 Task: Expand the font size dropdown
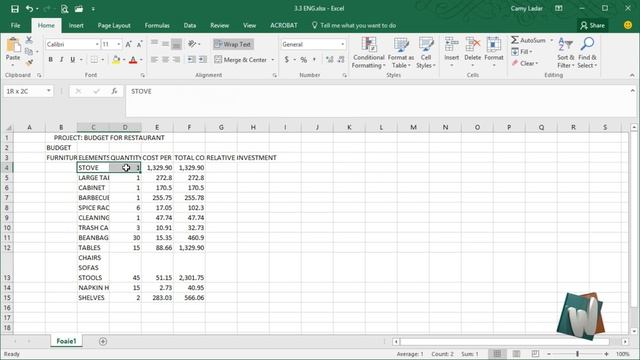pyautogui.click(x=119, y=44)
